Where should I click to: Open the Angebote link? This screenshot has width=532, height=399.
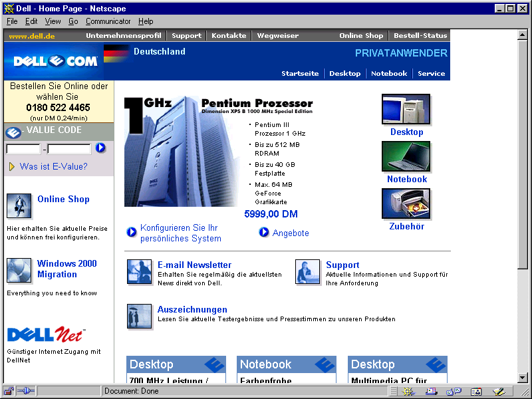291,233
